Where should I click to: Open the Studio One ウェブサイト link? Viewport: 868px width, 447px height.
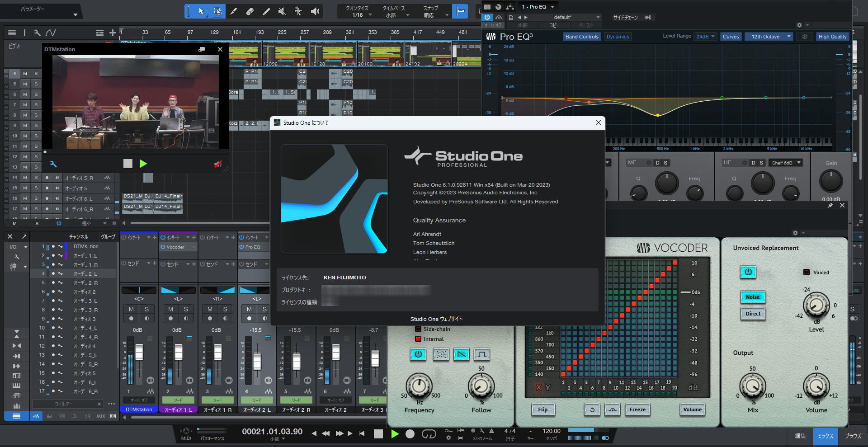coord(436,319)
